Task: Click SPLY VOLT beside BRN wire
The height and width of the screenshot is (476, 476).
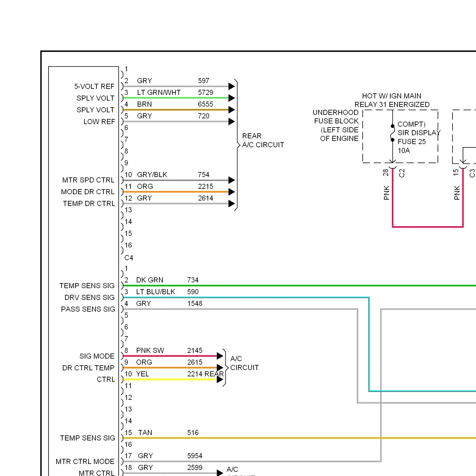Action: [95, 110]
